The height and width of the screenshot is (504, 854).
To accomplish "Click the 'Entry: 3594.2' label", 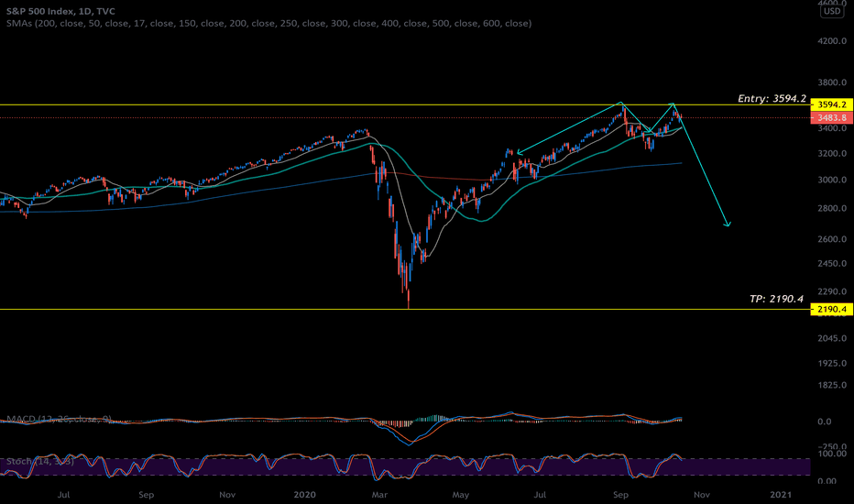I will click(x=772, y=99).
